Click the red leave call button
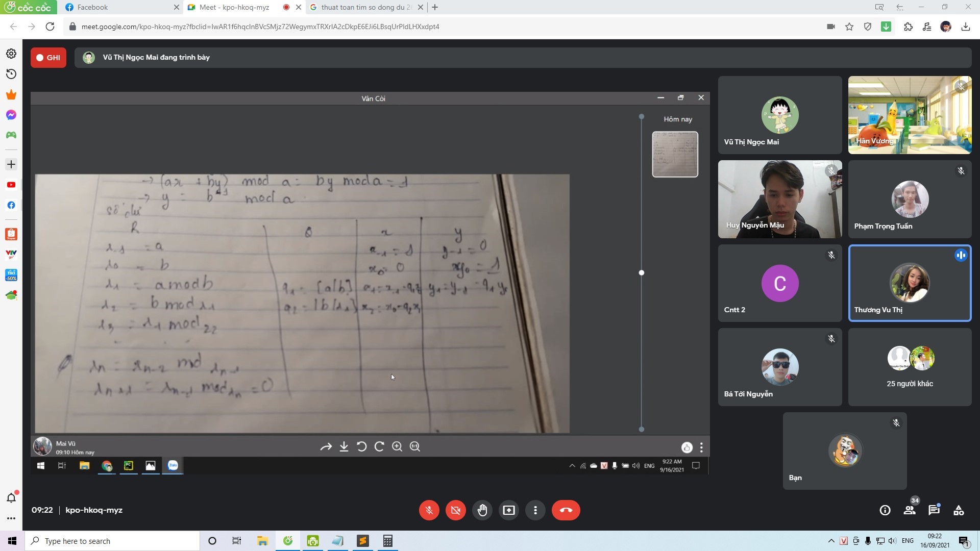 (566, 510)
